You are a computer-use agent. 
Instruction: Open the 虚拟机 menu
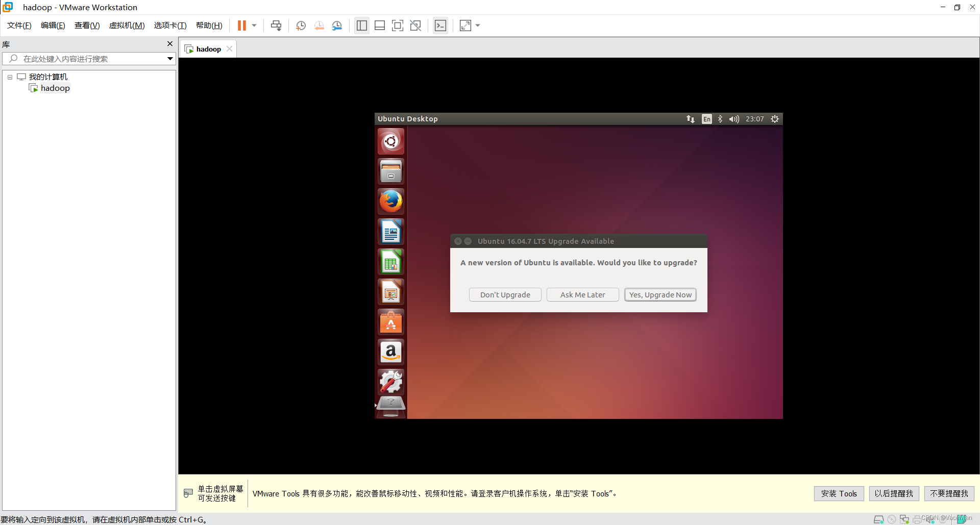pyautogui.click(x=127, y=25)
